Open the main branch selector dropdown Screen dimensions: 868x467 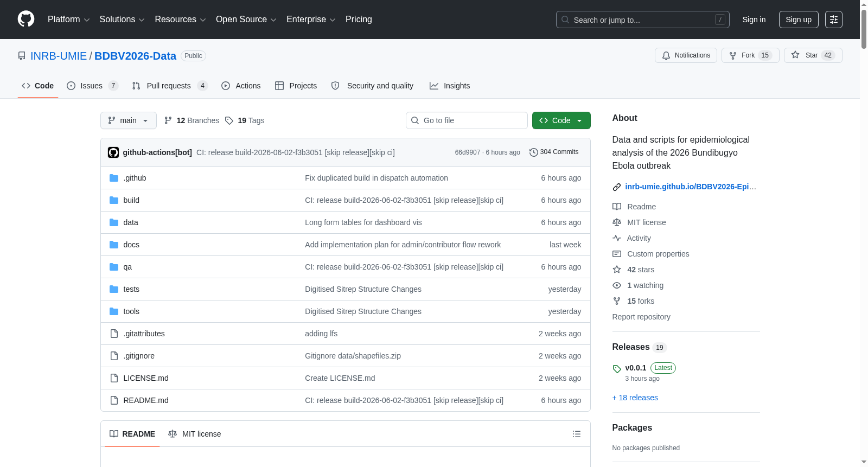pyautogui.click(x=129, y=120)
